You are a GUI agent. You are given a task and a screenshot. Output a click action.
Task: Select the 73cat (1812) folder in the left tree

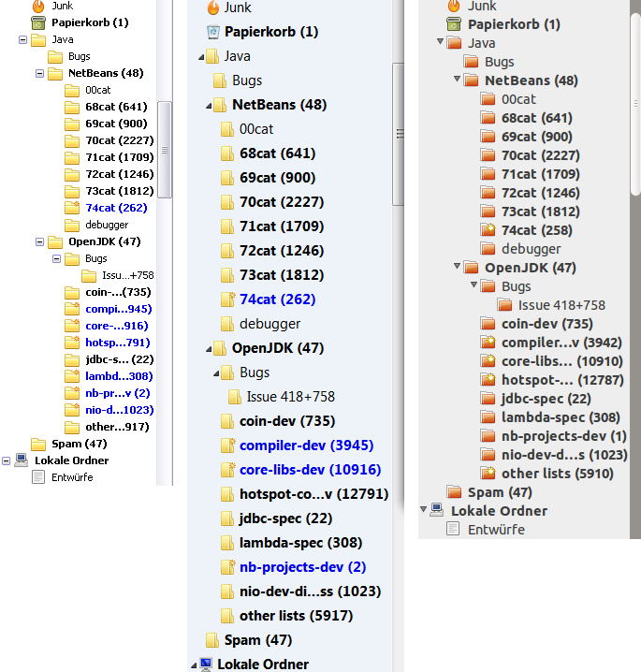[x=120, y=191]
